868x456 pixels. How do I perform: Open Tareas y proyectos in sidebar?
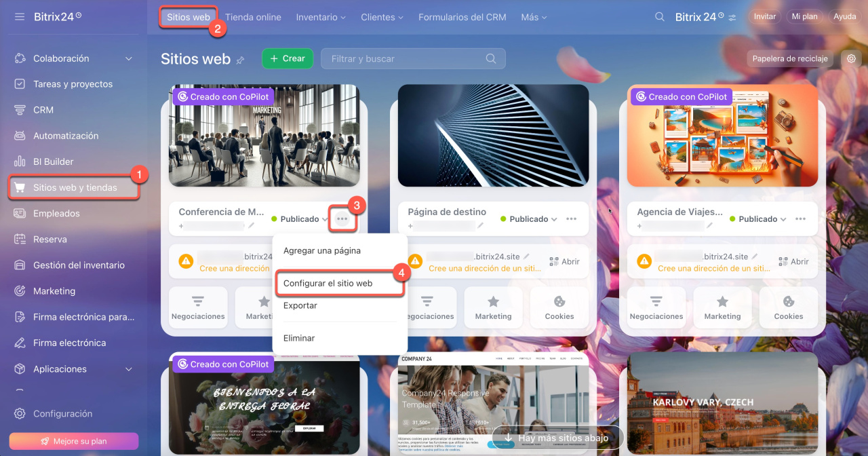coord(73,84)
